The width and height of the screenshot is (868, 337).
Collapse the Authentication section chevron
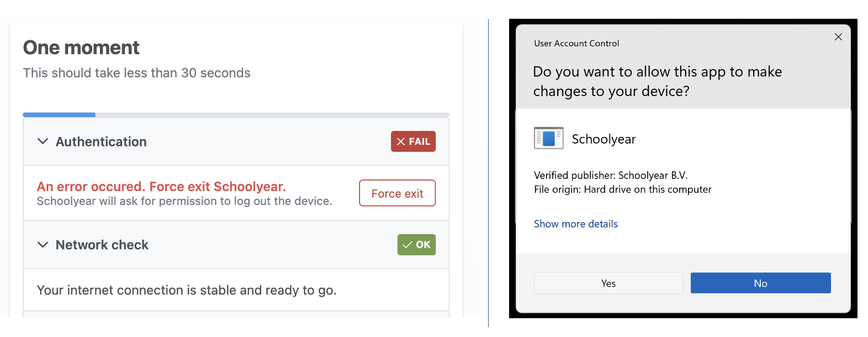click(43, 141)
